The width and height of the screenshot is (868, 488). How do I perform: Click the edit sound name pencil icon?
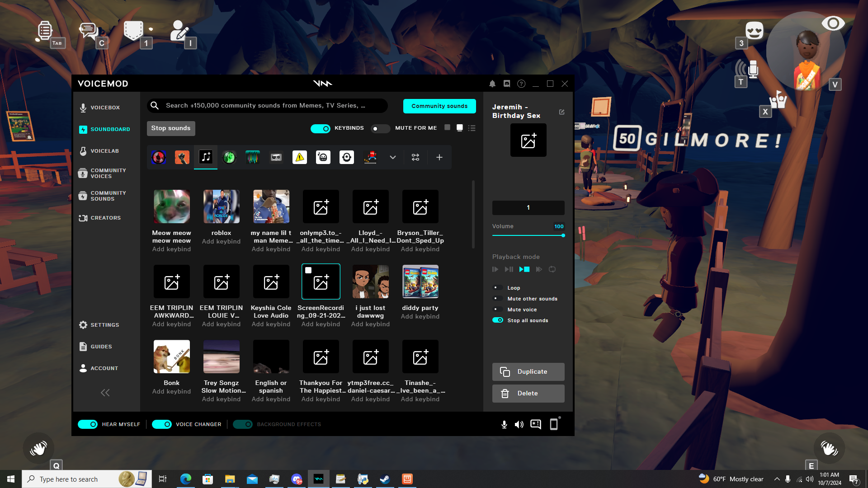point(561,112)
